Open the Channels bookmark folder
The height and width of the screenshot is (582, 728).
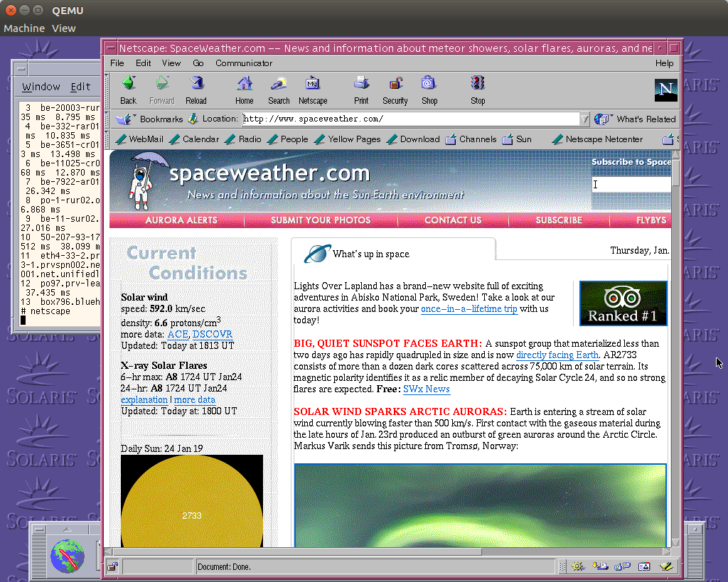pos(471,139)
